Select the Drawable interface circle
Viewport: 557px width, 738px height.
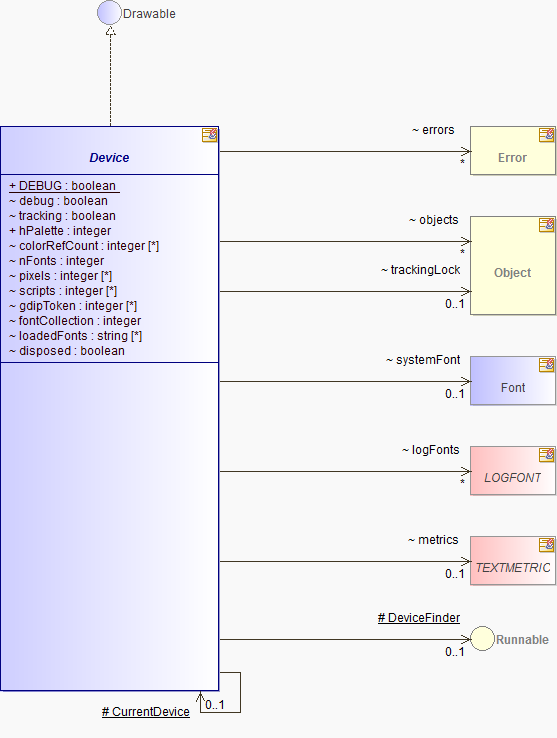click(109, 13)
